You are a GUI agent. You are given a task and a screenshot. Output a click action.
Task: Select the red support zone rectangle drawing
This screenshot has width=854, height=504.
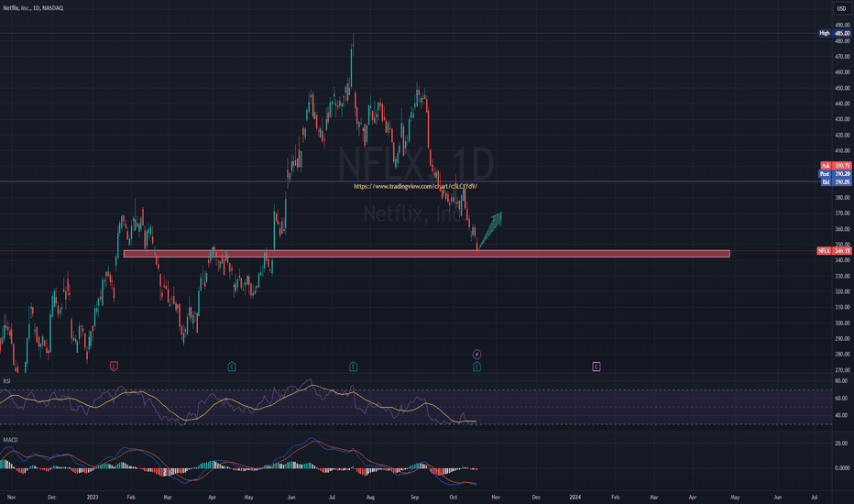(x=426, y=253)
